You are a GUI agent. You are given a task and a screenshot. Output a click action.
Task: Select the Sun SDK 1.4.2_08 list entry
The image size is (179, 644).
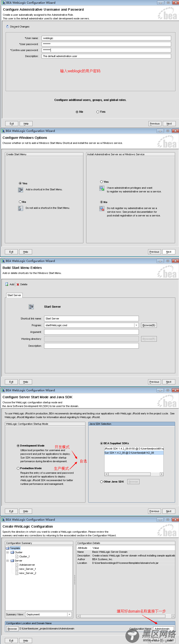(x=134, y=453)
